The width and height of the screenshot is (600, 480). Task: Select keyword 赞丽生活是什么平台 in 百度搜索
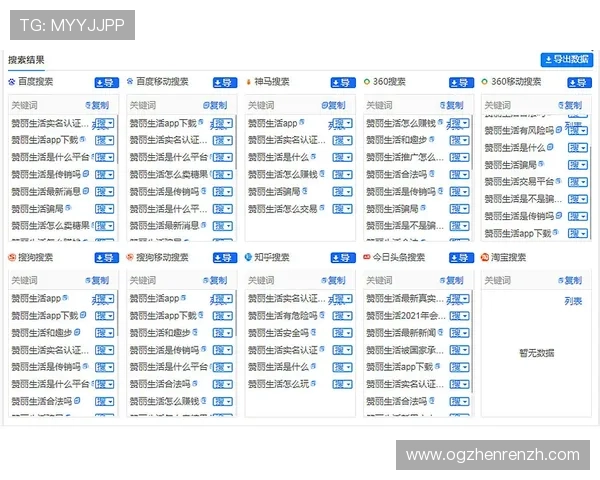(50, 157)
